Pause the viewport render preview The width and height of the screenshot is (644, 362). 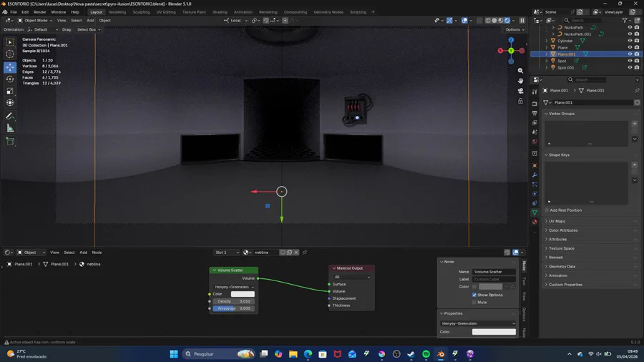tap(522, 21)
